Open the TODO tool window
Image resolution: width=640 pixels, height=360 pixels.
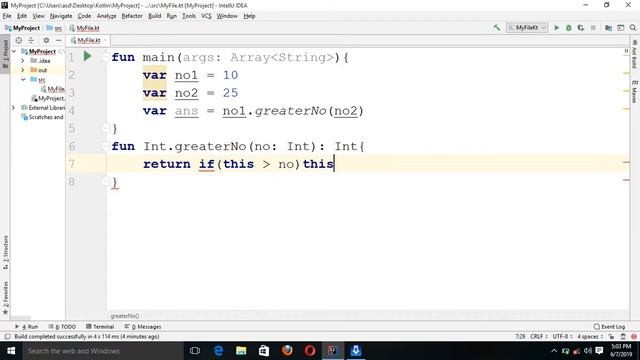click(62, 327)
